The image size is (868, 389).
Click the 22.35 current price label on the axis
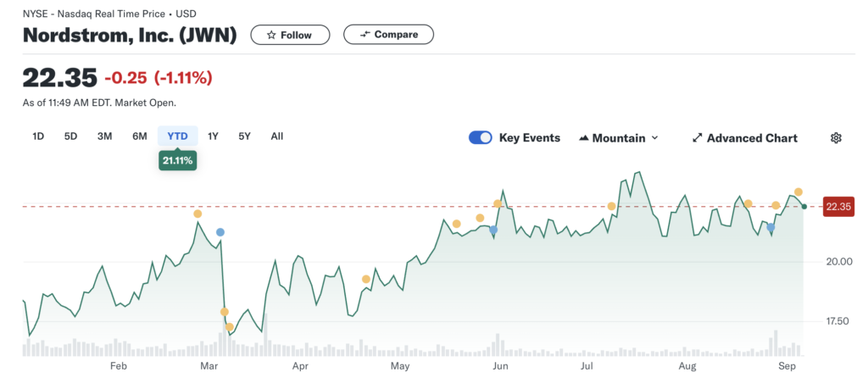point(838,207)
